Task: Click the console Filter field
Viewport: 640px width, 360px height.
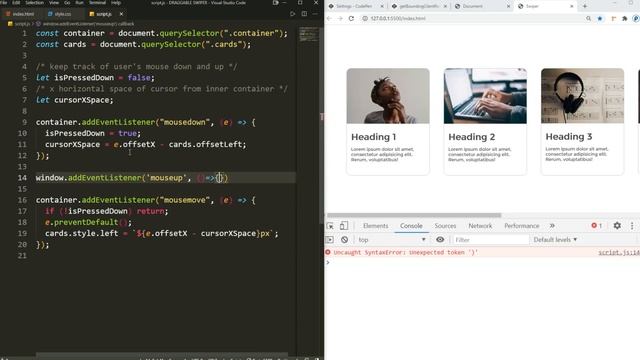Action: tap(491, 240)
